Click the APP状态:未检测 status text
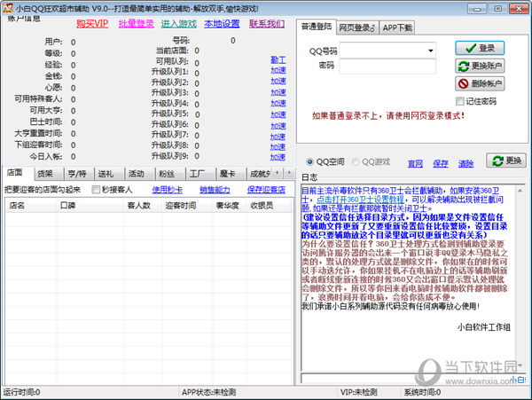 208,393
